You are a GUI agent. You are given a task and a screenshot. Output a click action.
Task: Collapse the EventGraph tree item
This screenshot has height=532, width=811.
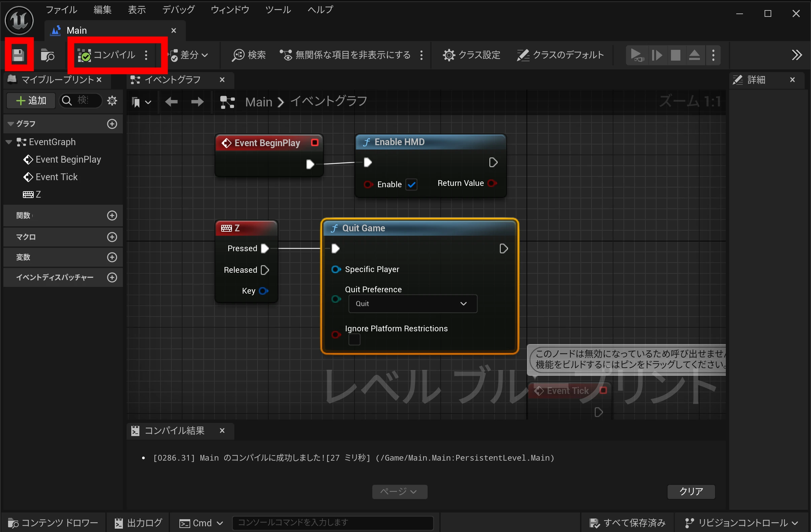point(9,142)
